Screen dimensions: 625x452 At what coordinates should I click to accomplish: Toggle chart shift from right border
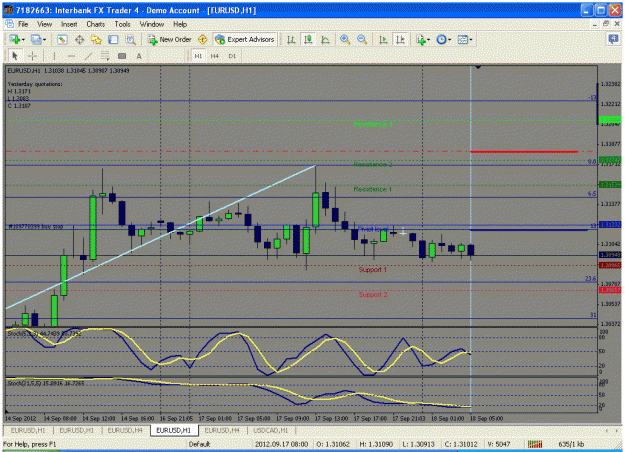click(x=400, y=39)
